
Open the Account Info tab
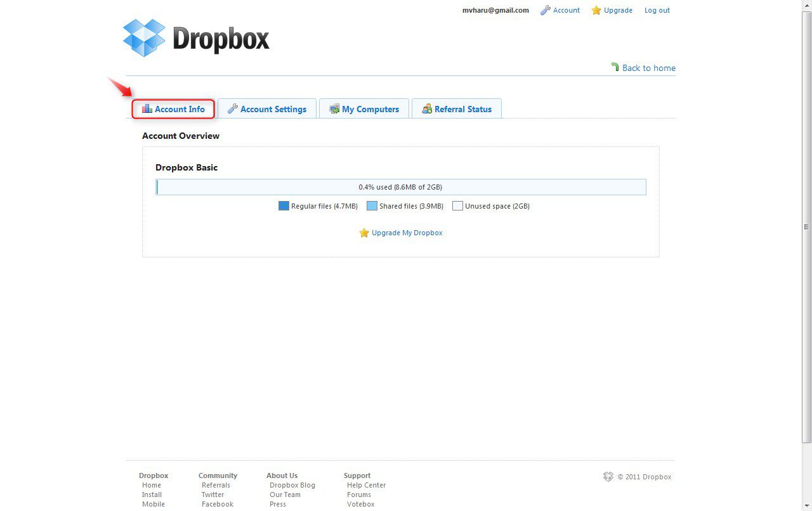(x=173, y=109)
